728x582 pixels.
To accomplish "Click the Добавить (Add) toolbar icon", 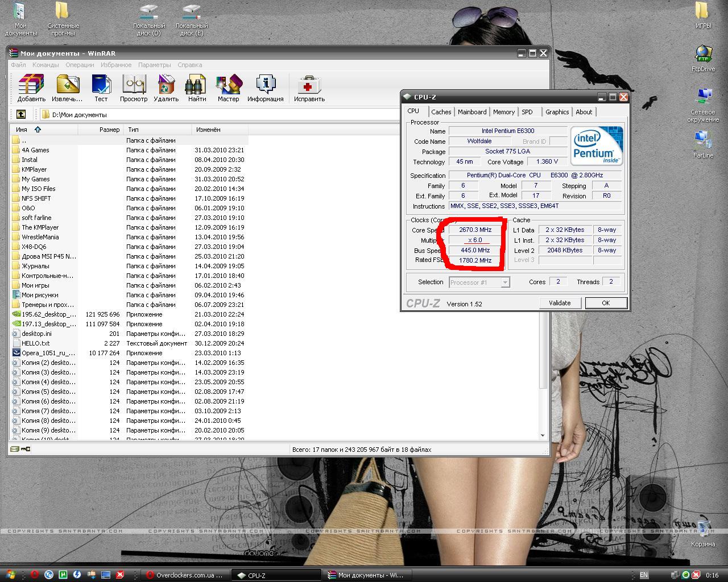I will [x=31, y=88].
